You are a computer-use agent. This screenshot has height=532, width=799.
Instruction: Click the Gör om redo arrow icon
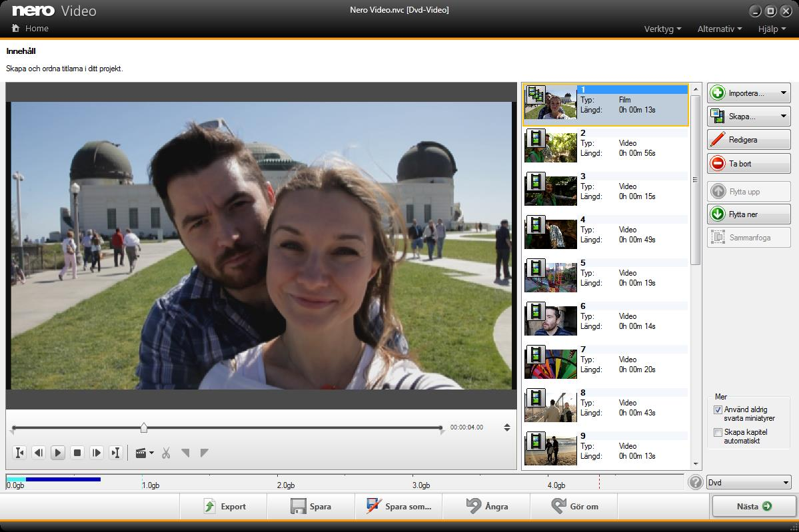tap(558, 506)
